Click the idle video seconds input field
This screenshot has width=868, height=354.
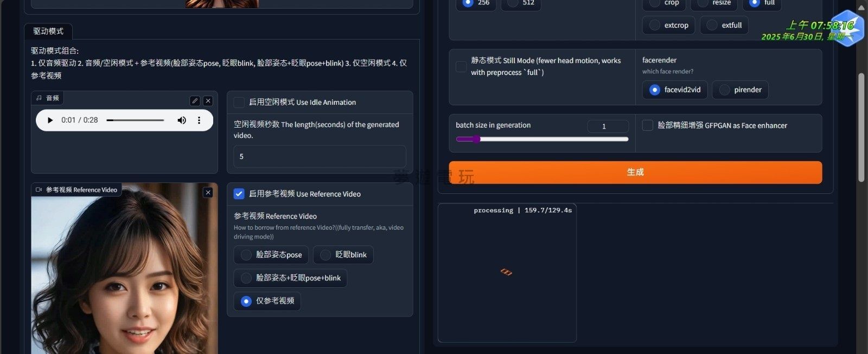320,156
